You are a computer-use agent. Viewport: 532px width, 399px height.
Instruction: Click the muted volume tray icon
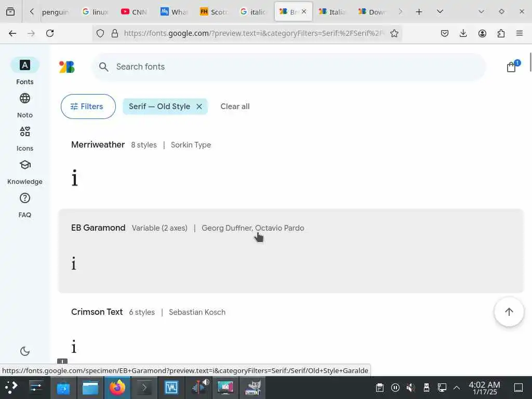click(x=410, y=388)
